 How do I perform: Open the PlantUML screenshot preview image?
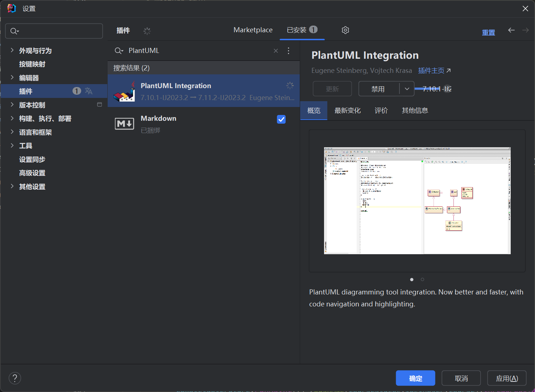[417, 201]
